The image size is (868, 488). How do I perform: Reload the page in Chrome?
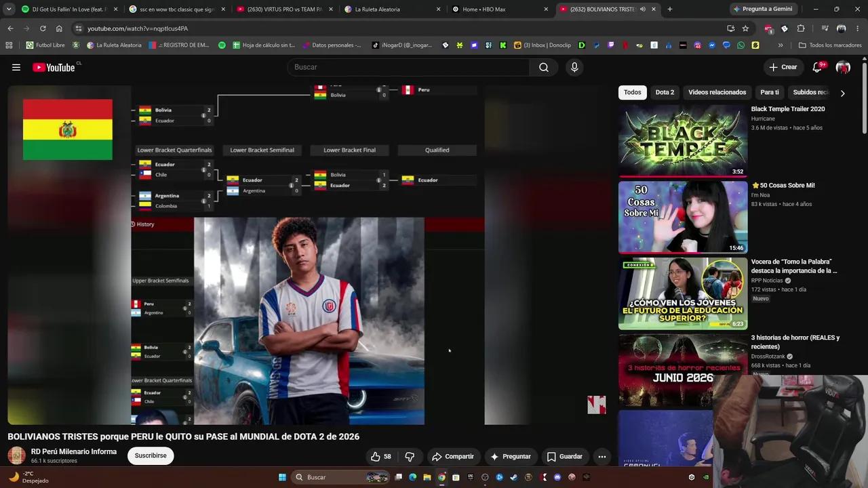tap(43, 28)
